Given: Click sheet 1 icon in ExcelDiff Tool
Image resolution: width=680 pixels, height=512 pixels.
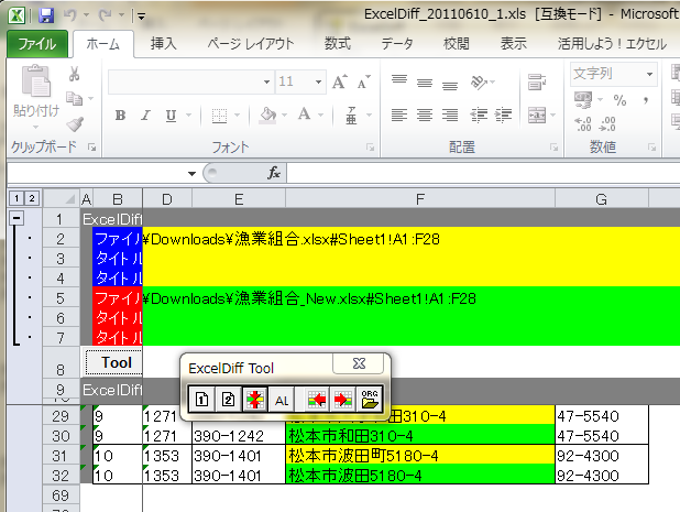Looking at the screenshot, I should click(x=202, y=399).
